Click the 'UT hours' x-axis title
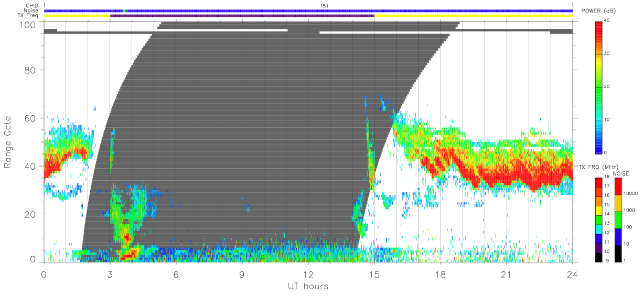 308,287
